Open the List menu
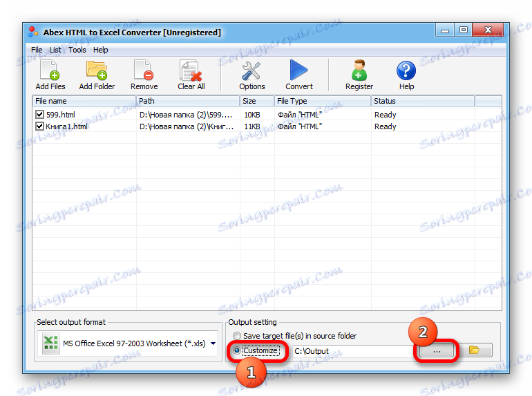 [x=55, y=50]
